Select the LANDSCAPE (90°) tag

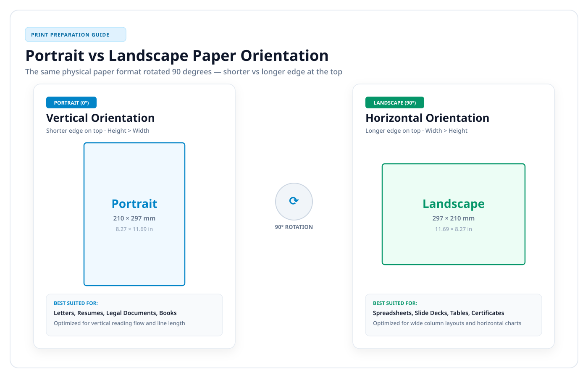point(395,102)
